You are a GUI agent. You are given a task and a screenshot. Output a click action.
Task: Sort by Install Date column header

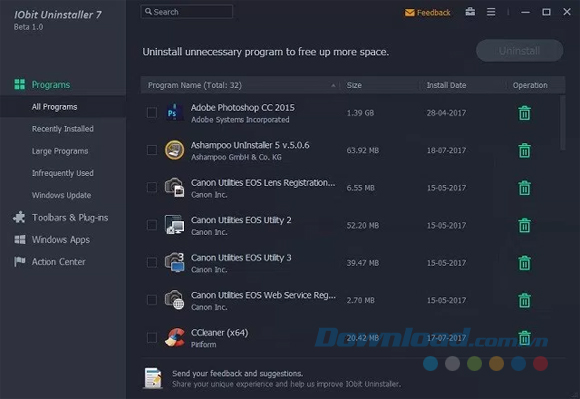coord(446,85)
